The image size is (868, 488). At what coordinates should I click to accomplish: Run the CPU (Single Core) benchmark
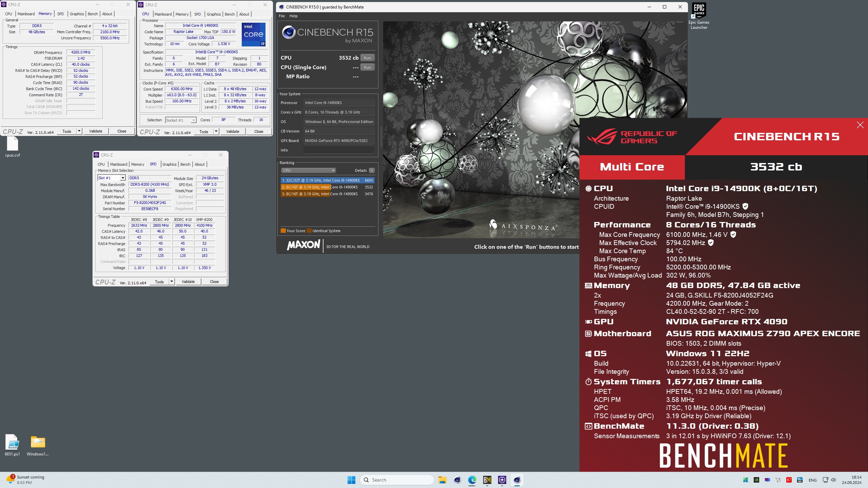367,67
